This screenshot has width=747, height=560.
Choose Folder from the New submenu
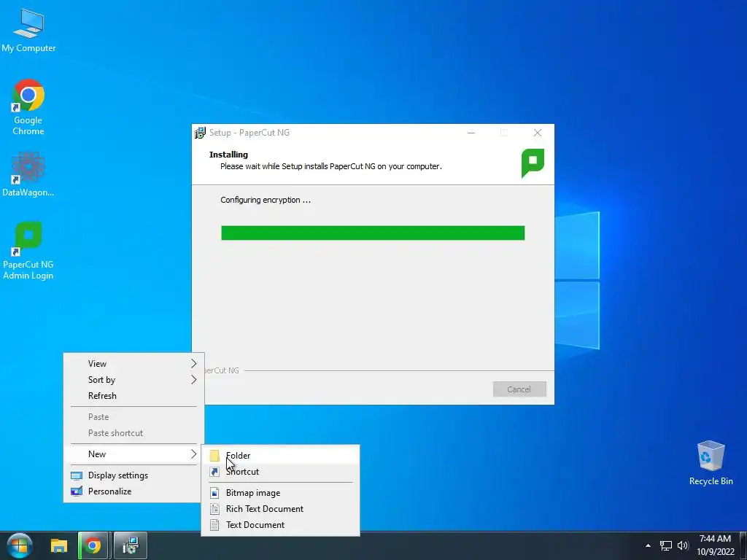coord(281,456)
